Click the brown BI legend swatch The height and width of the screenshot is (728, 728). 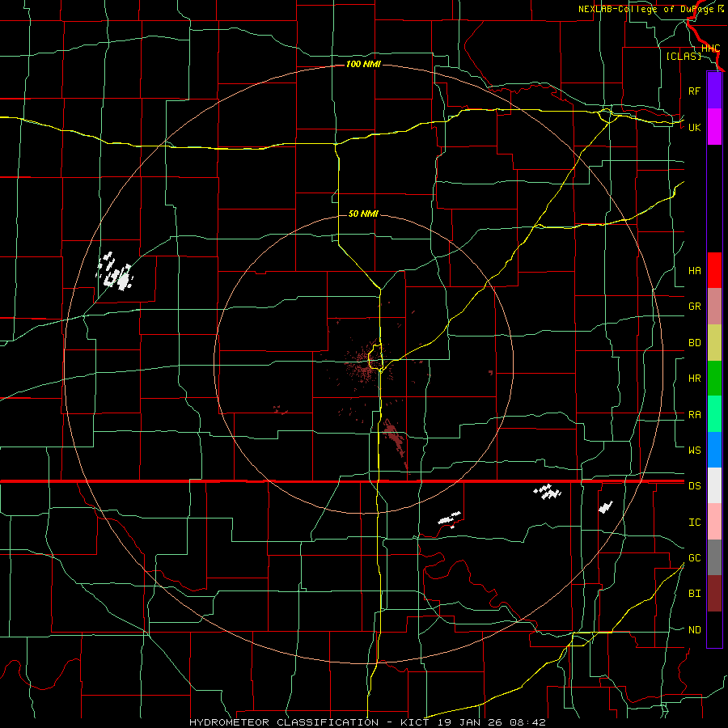714,594
